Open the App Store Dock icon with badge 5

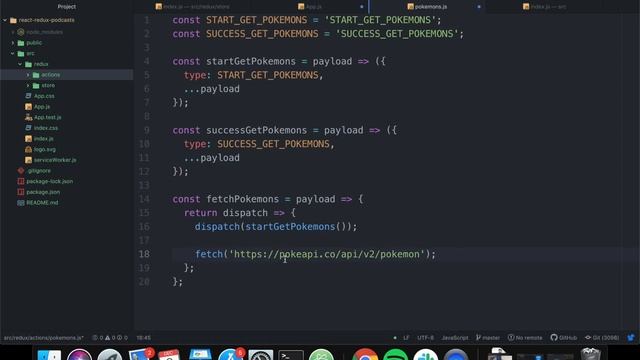click(231, 354)
